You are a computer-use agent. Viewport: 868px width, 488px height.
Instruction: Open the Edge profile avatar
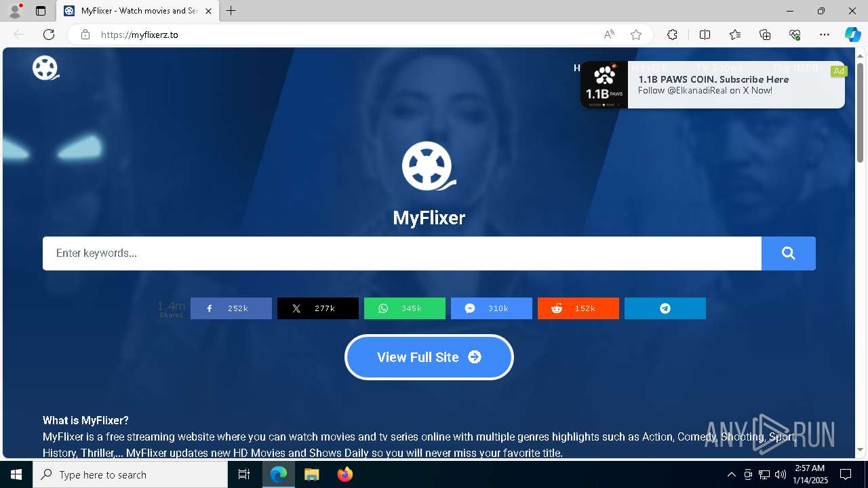click(x=15, y=11)
